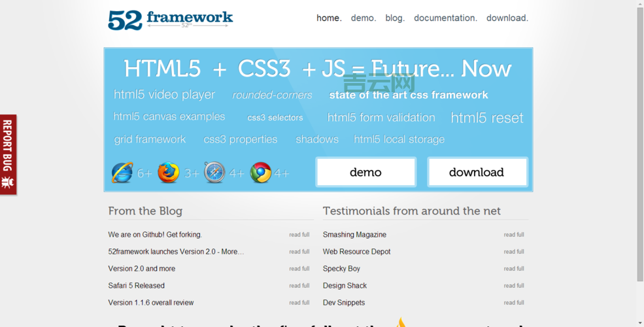
Task: Open the Smashing Magazine testimonial
Action: [x=354, y=235]
